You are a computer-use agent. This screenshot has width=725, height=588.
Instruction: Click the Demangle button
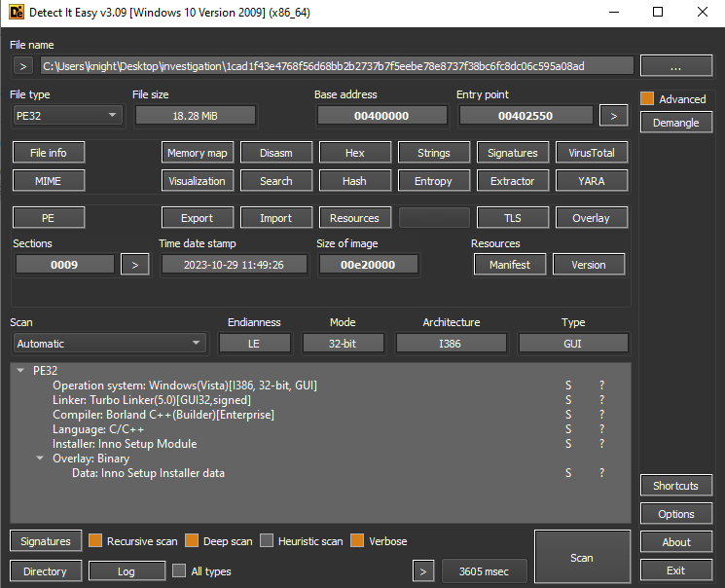pyautogui.click(x=676, y=123)
